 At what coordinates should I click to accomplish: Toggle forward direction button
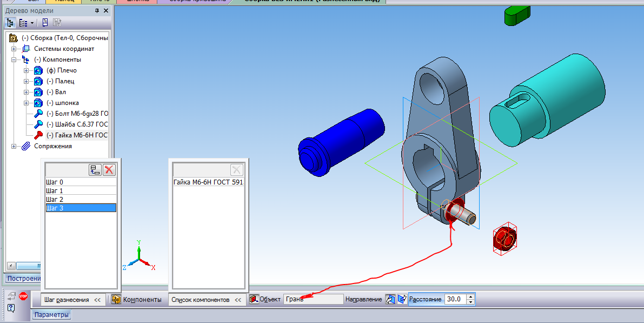(390, 299)
